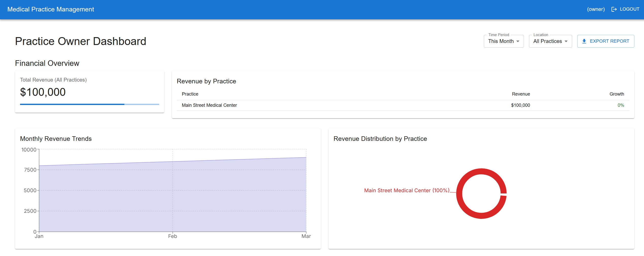Click the Growth column header

pos(617,94)
